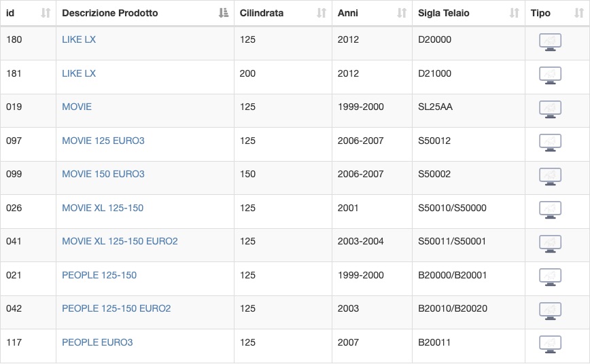Viewport: 590px width, 364px height.
Task: Follow the MOVIE XL 125-150 link
Action: click(103, 208)
